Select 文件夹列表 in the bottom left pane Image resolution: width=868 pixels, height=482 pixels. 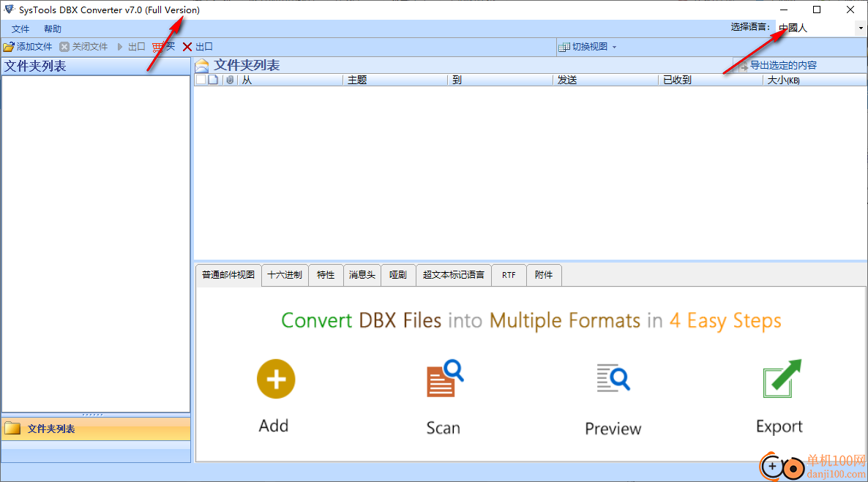coord(96,429)
